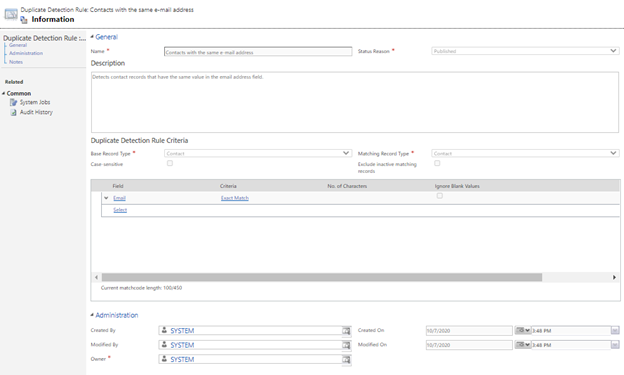Go to General in left navigation
This screenshot has height=375, width=624.
18,45
